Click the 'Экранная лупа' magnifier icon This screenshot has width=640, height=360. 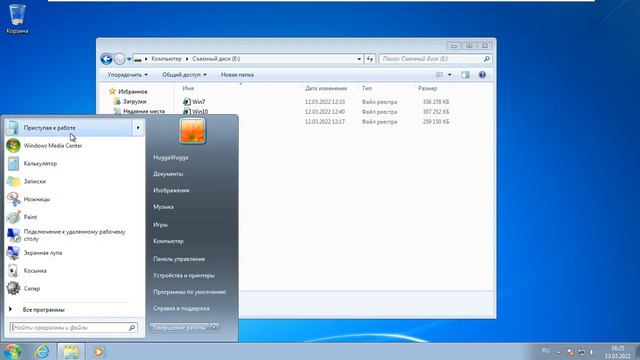click(x=13, y=253)
